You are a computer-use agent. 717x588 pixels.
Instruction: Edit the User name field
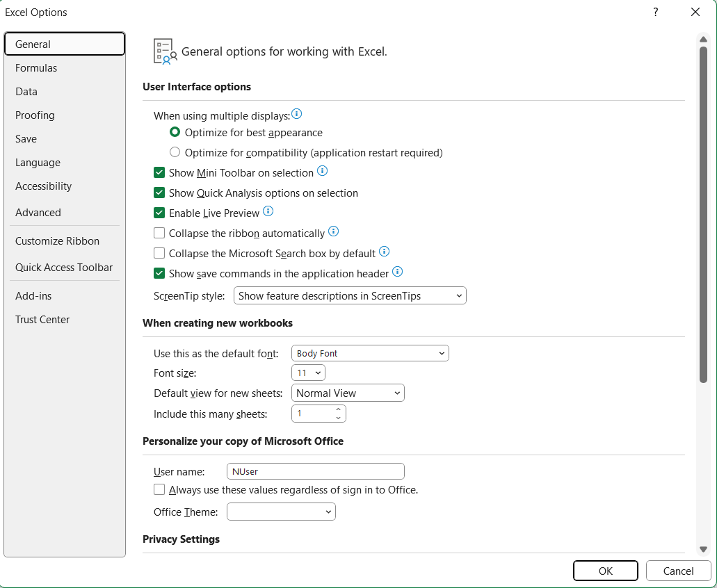[314, 471]
